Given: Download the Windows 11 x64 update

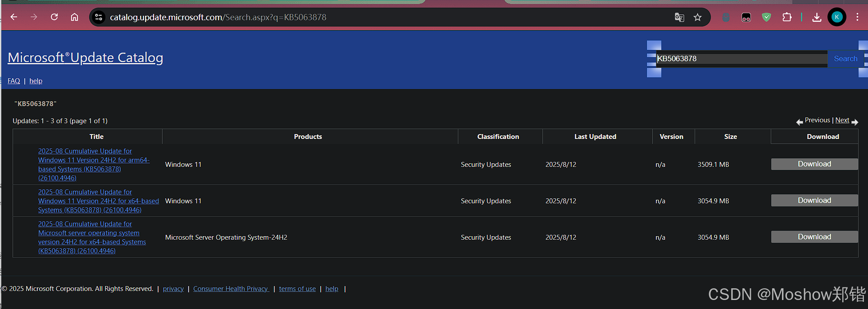Looking at the screenshot, I should point(814,201).
